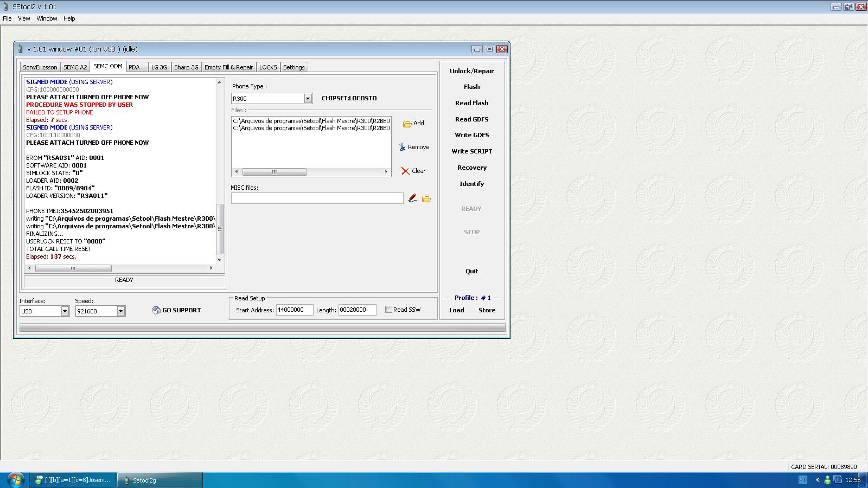Click the Joseni messenger taskbar button

73,480
